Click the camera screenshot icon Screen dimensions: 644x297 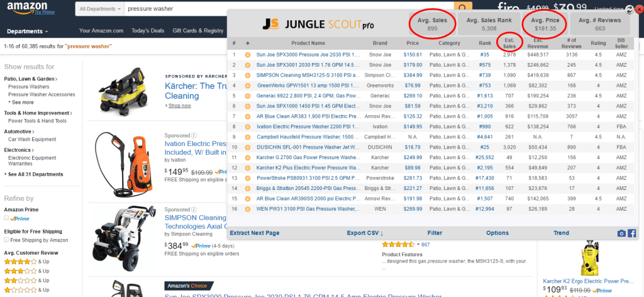pyautogui.click(x=621, y=233)
